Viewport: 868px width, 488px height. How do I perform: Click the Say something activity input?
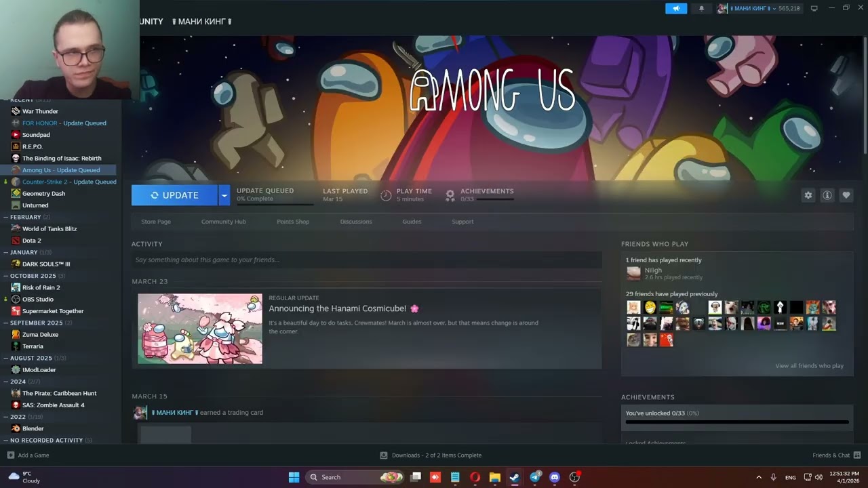point(367,260)
